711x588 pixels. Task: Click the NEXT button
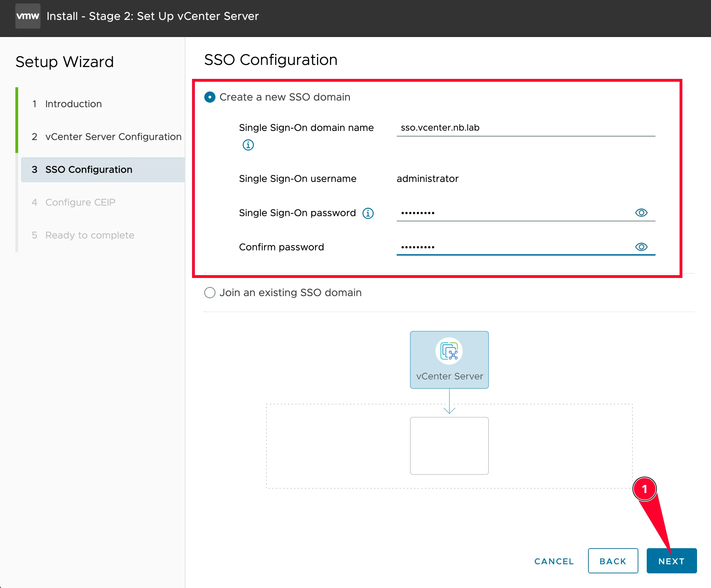point(672,561)
